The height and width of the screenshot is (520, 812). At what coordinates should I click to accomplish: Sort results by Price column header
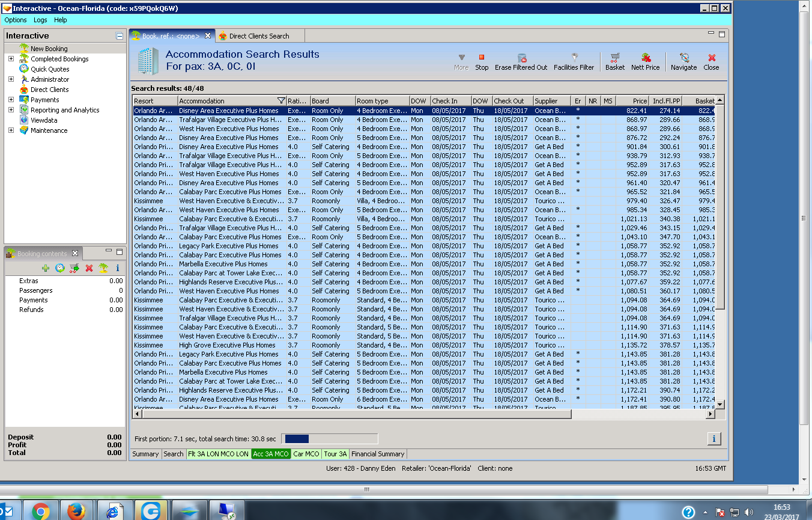(632, 101)
